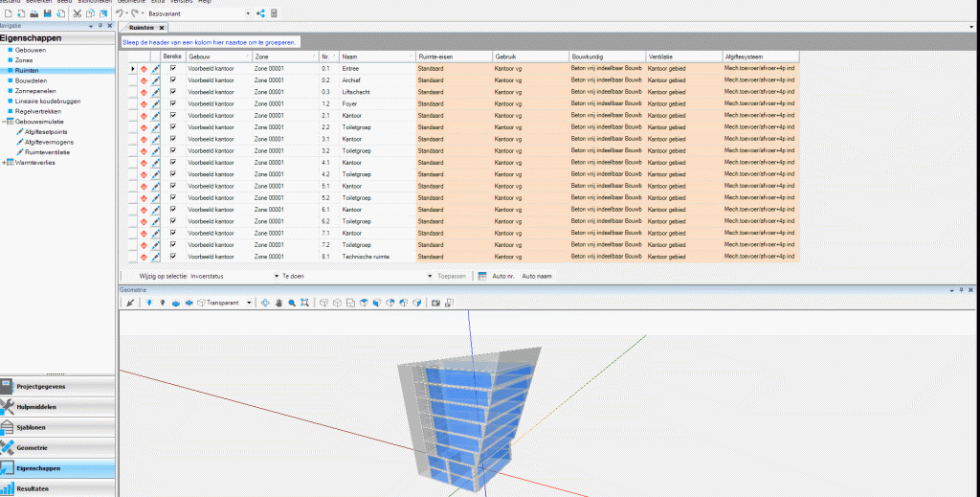Select Afgiftesetpoints in navigation tree
The height and width of the screenshot is (497, 980).
[46, 132]
